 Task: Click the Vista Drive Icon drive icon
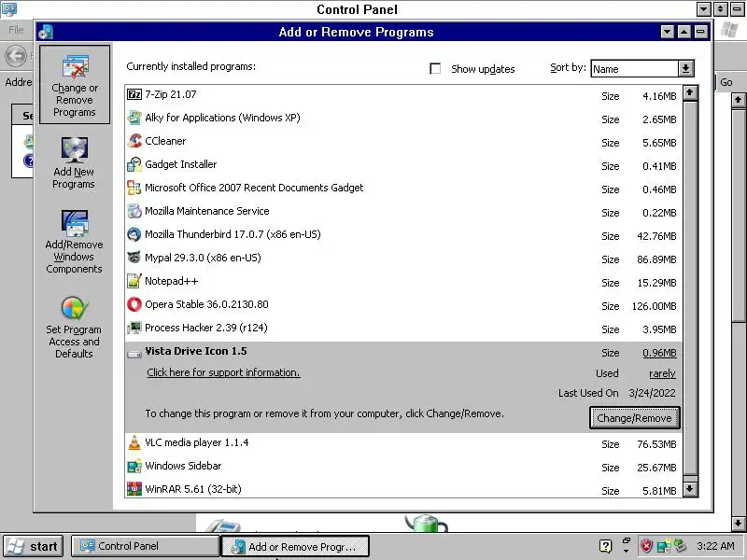point(134,354)
